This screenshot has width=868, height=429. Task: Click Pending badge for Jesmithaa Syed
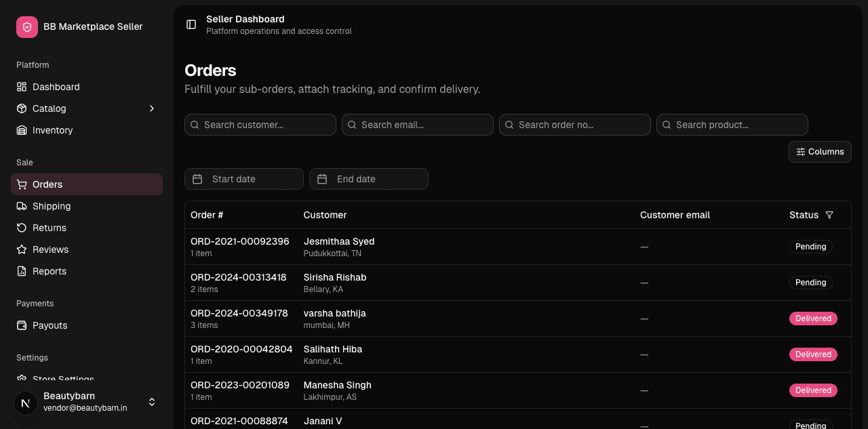(x=811, y=247)
